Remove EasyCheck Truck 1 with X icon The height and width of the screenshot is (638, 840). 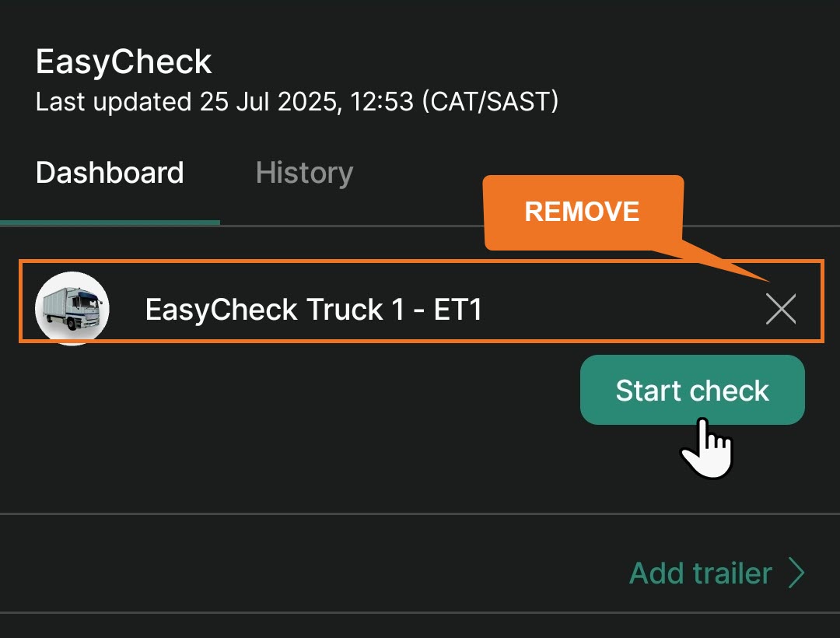pos(780,309)
